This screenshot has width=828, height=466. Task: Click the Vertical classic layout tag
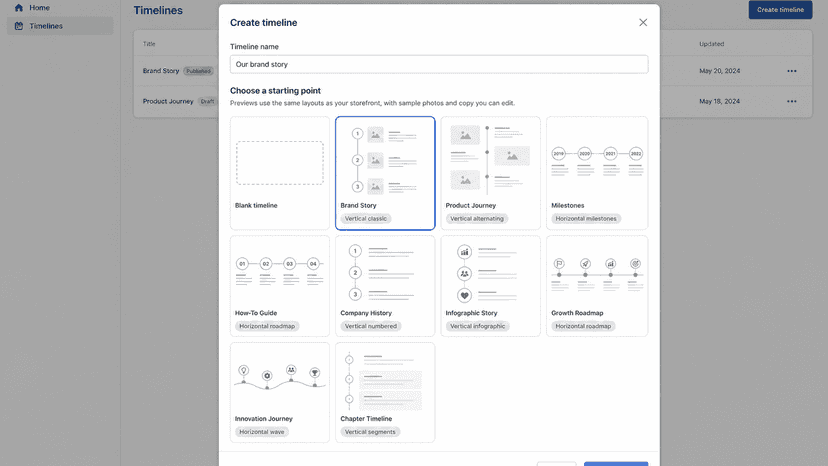(x=365, y=219)
